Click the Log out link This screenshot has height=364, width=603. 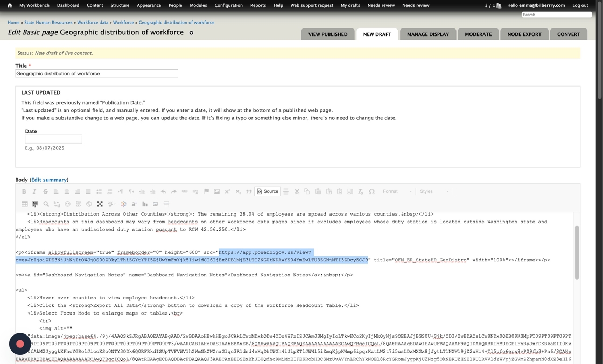pos(580,5)
